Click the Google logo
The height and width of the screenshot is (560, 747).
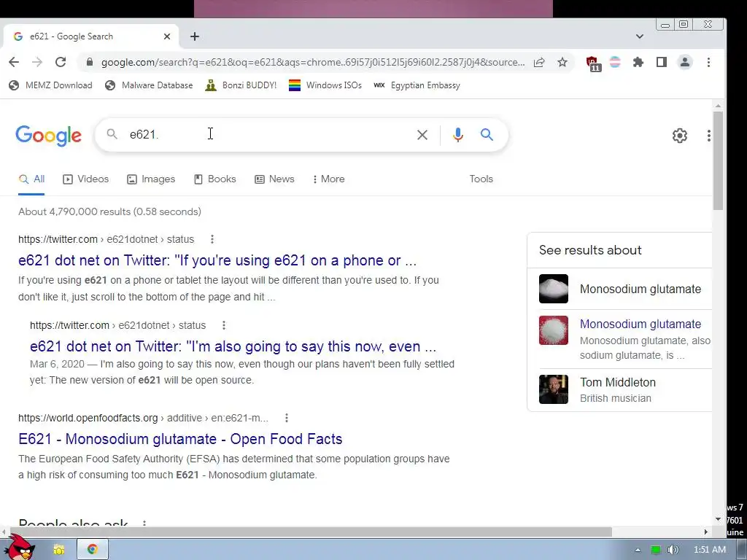(49, 135)
